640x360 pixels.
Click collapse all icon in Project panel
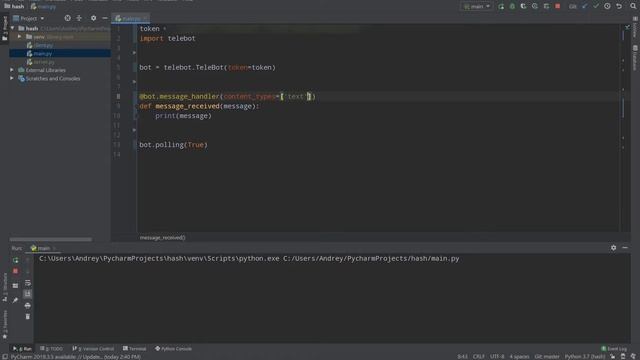click(79, 18)
